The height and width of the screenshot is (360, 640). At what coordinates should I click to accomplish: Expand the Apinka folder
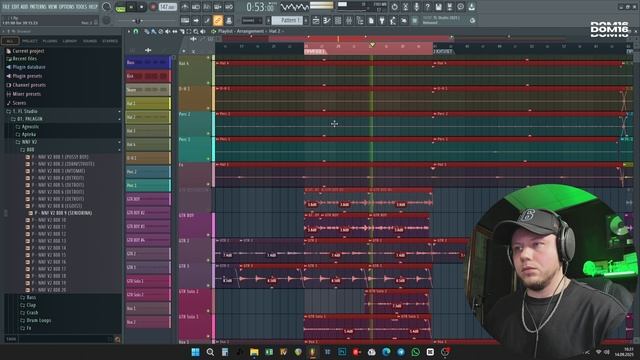coord(29,134)
